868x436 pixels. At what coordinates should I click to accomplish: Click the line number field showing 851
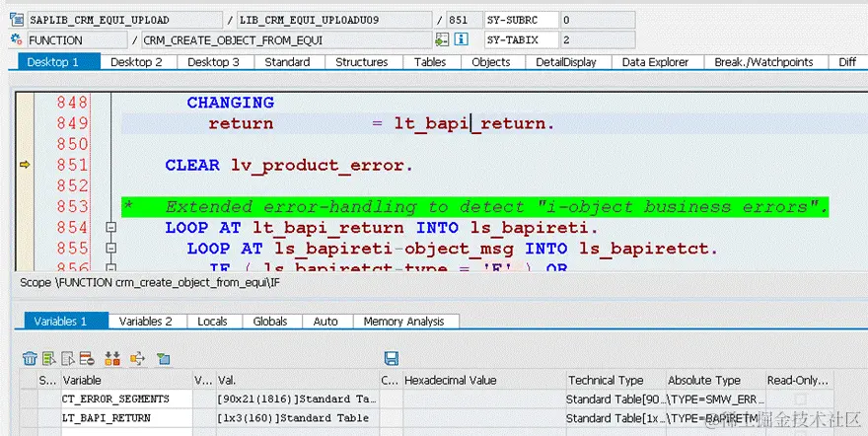[x=464, y=20]
